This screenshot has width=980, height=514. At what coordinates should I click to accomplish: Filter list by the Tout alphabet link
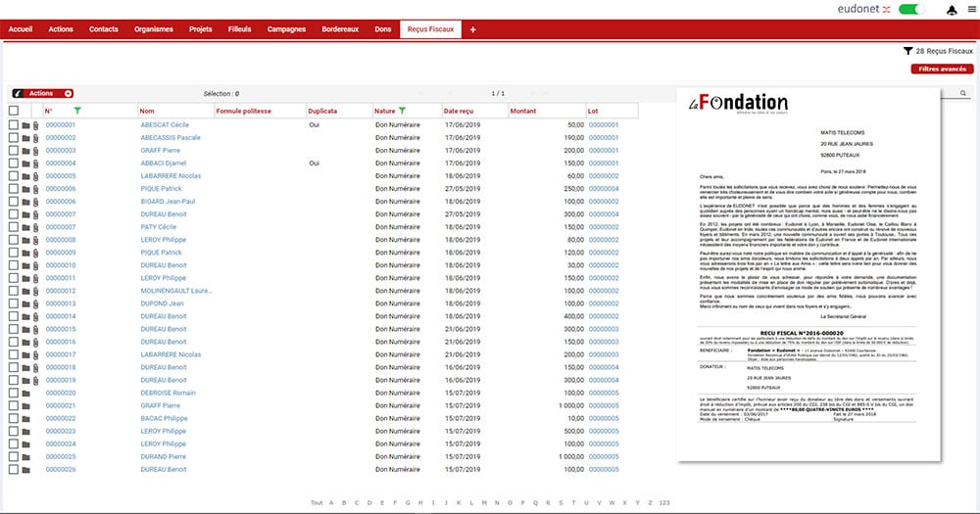(317, 503)
